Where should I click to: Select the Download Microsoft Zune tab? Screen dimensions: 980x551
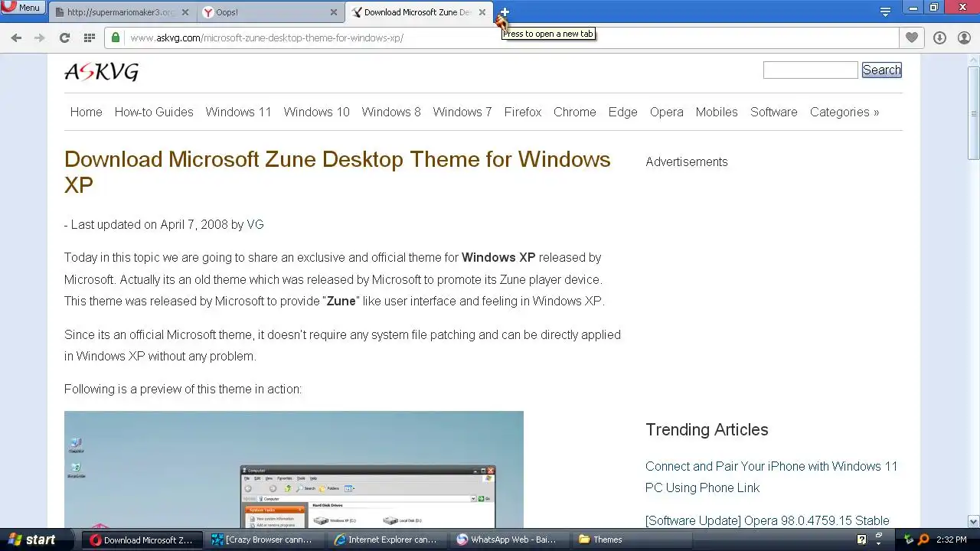tap(418, 12)
